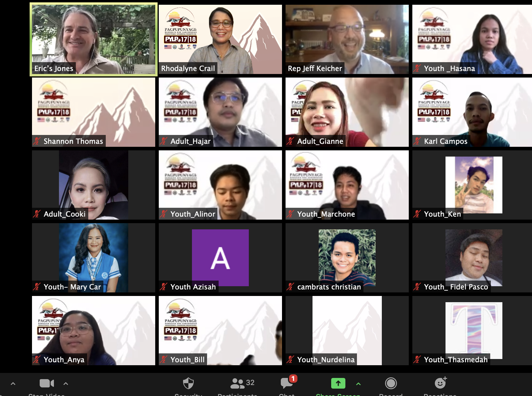
Task: Click muted mic icon beside Karl Campos
Action: click(417, 141)
